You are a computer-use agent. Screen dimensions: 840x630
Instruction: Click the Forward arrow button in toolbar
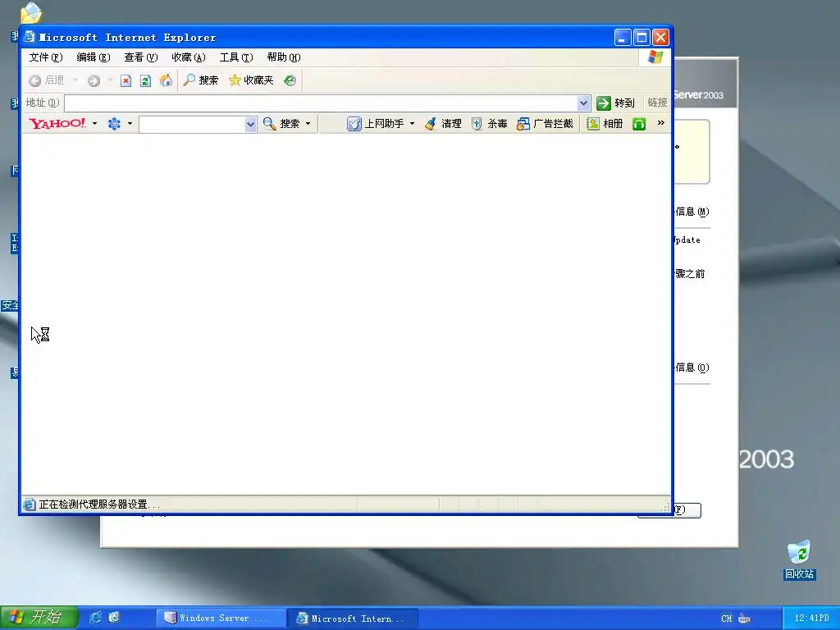[x=94, y=80]
